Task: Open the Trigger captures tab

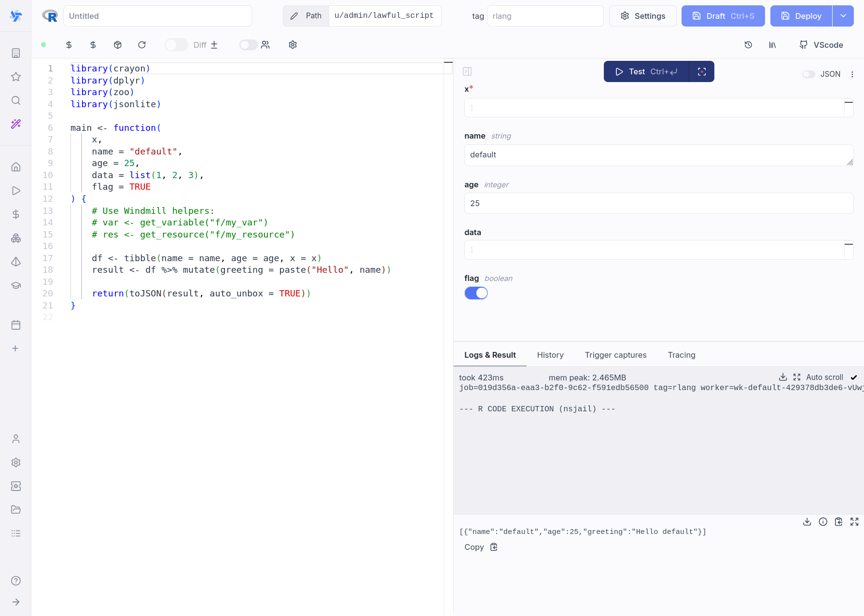Action: coord(615,355)
